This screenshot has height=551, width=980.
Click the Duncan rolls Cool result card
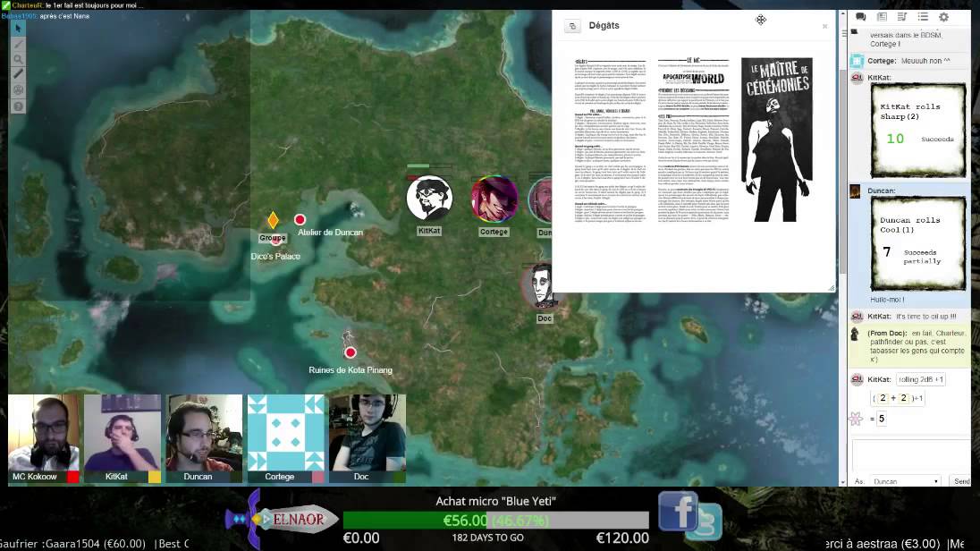(x=918, y=244)
